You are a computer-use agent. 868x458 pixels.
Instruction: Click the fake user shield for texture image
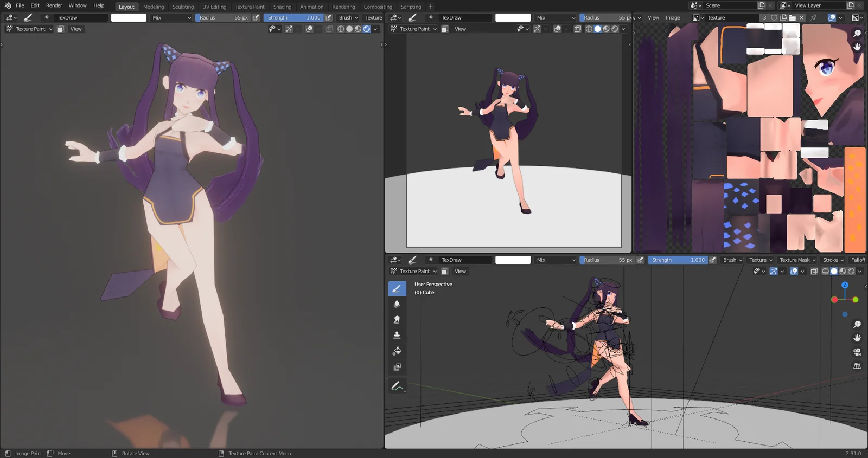[x=774, y=17]
